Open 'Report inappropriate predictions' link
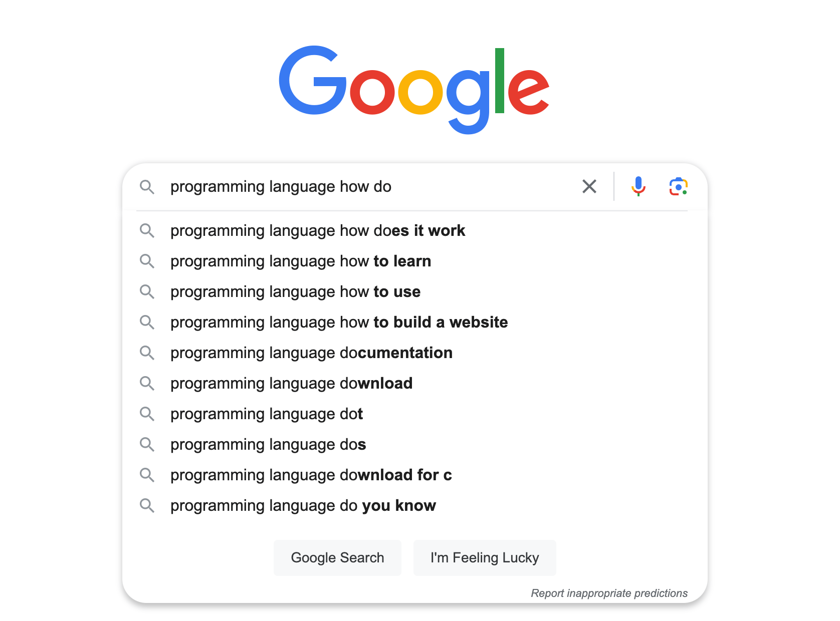 click(609, 593)
